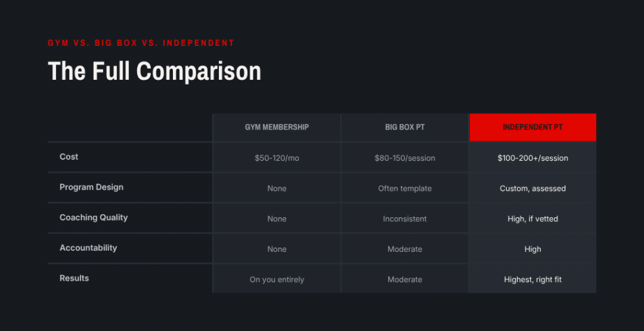This screenshot has width=644, height=331.
Task: Click The Full Comparison heading
Action: (x=155, y=71)
